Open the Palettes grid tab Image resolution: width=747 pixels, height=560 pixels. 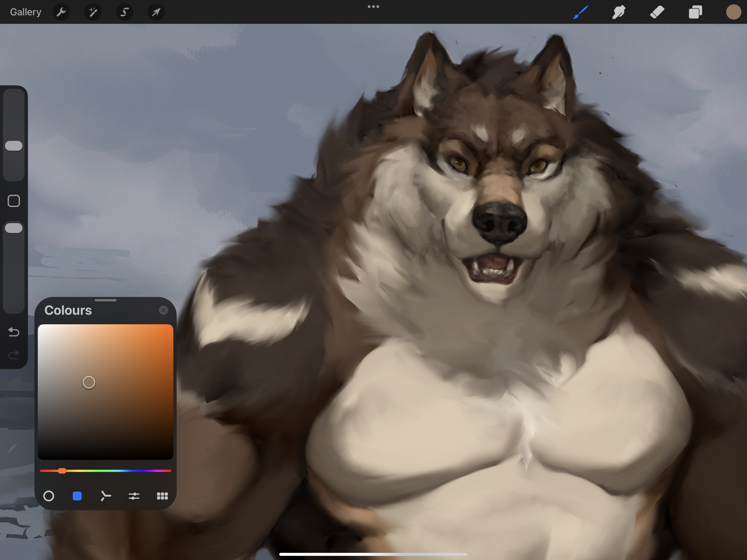[162, 496]
